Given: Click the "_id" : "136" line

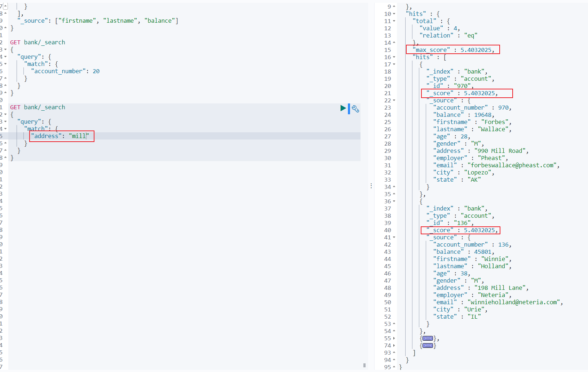Looking at the screenshot, I should coord(450,223).
